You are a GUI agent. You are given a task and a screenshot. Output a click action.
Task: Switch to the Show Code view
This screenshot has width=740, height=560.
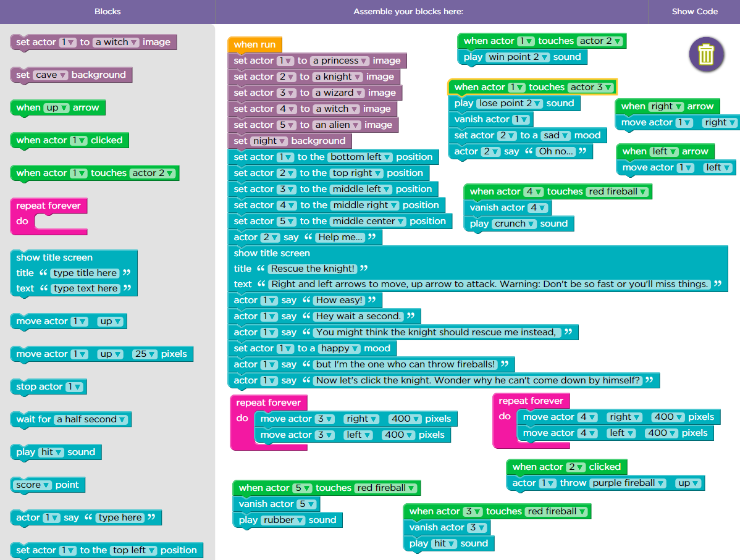pyautogui.click(x=696, y=11)
